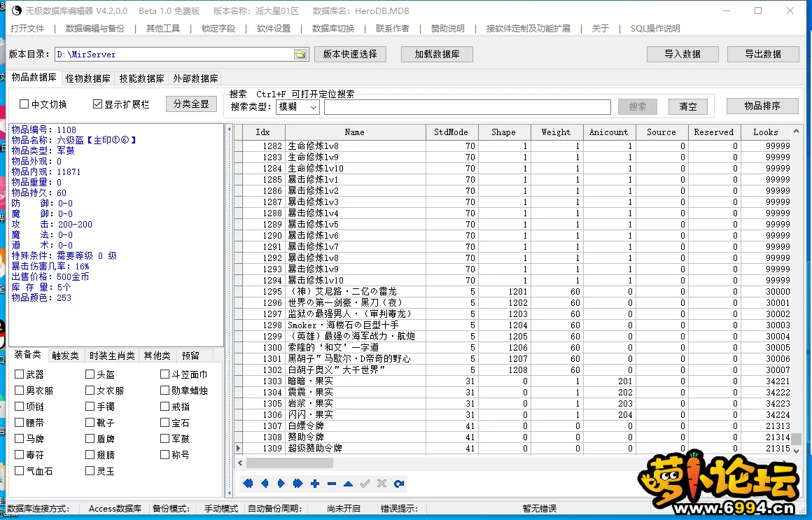Click 分类全显 button
The image size is (812, 520).
click(x=191, y=104)
